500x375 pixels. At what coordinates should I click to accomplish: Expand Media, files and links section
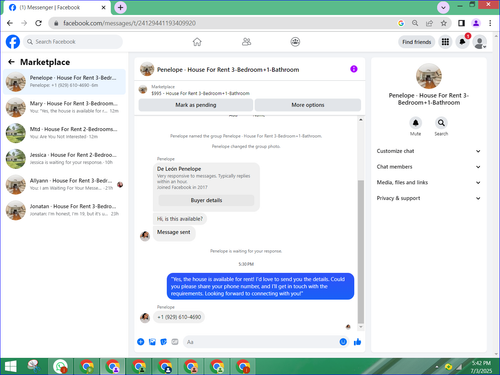point(429,182)
